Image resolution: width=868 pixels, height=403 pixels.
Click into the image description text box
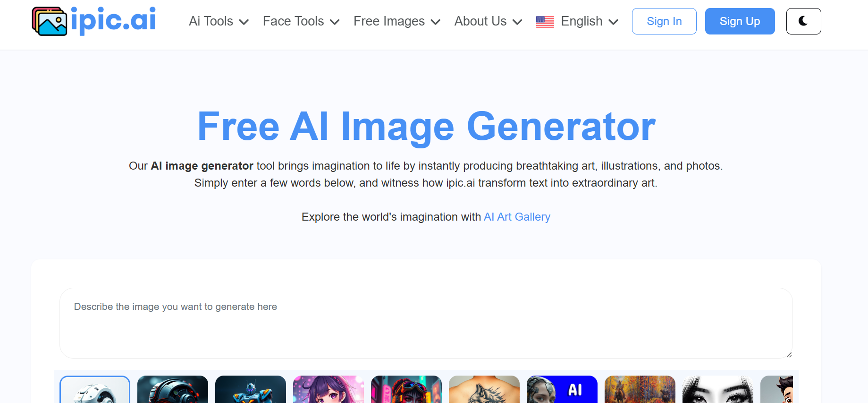tap(426, 323)
